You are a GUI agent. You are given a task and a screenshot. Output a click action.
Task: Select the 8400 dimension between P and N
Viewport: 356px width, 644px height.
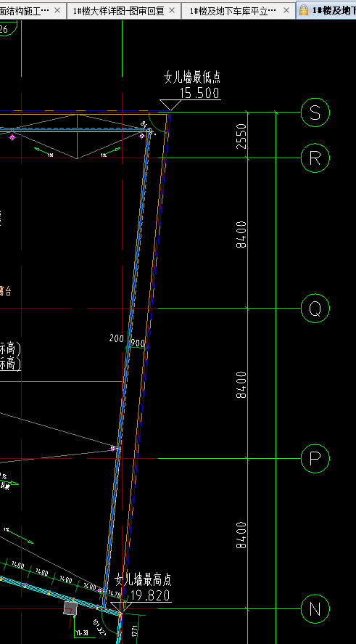pos(241,535)
